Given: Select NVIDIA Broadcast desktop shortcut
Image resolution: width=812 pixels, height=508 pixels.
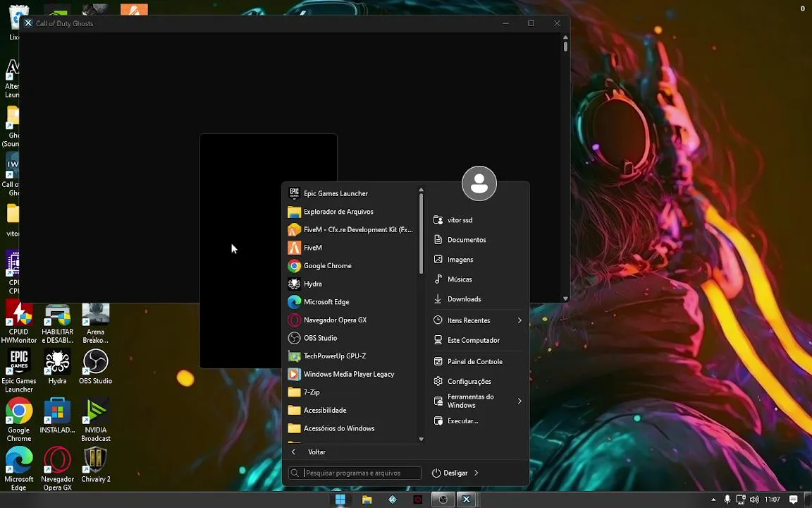Looking at the screenshot, I should 95,420.
